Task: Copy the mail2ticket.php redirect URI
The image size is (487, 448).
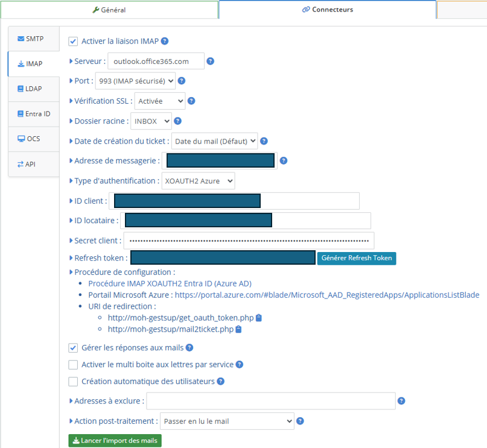Action: 238,329
